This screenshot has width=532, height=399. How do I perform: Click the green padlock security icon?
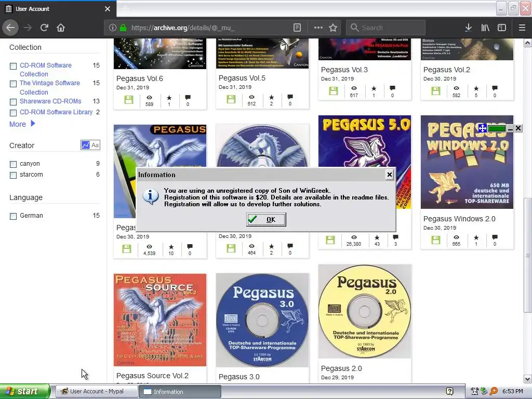coord(123,28)
